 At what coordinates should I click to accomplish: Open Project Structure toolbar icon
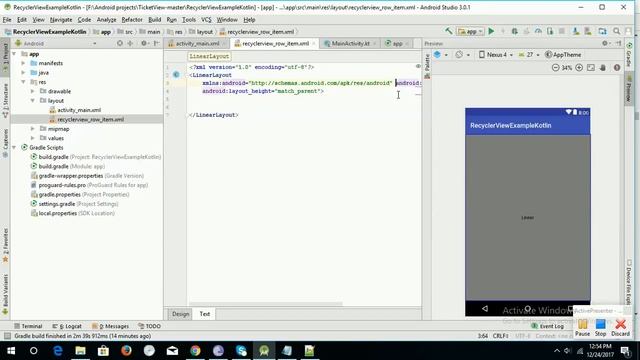click(602, 31)
